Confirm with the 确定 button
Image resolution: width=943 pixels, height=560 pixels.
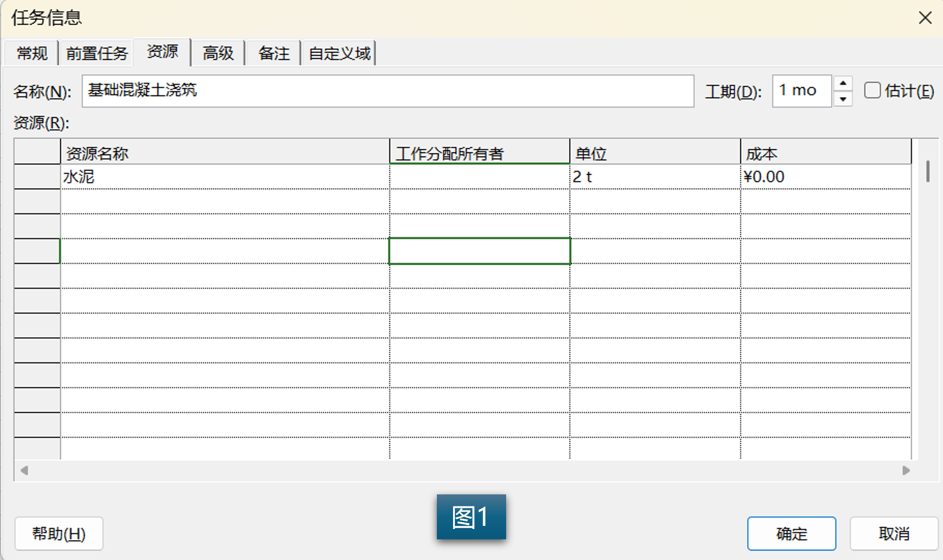click(x=792, y=533)
